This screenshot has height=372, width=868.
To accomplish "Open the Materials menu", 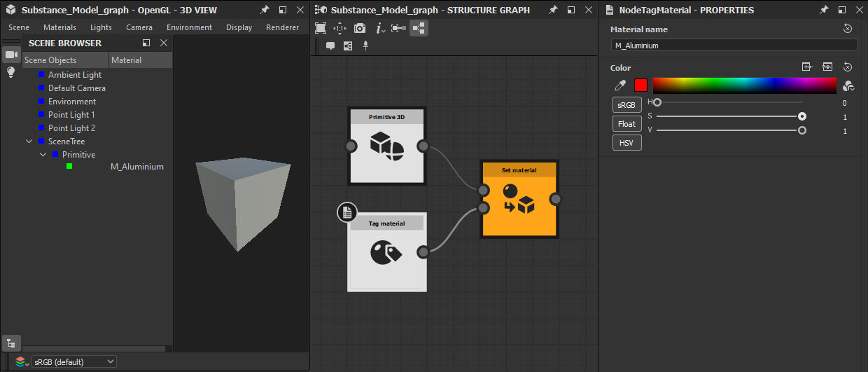I will 59,27.
